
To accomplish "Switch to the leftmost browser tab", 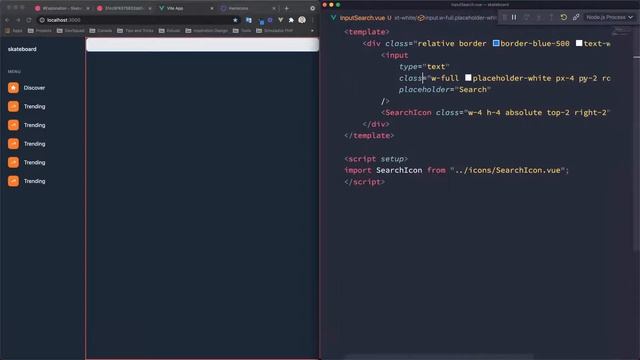I will (x=61, y=8).
